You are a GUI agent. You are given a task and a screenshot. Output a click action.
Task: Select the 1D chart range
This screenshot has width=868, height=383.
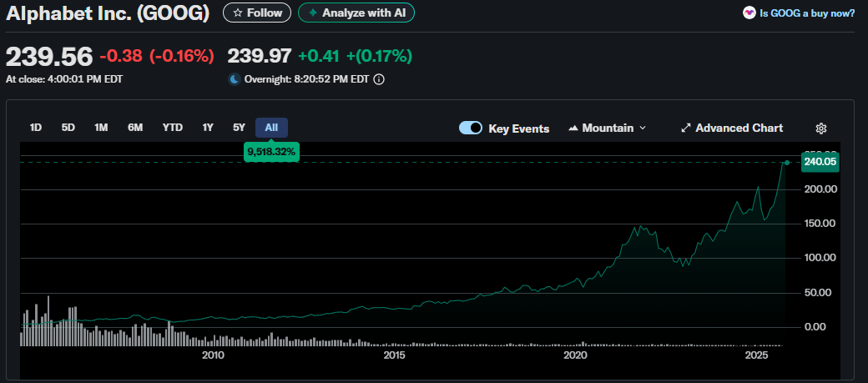[x=36, y=128]
